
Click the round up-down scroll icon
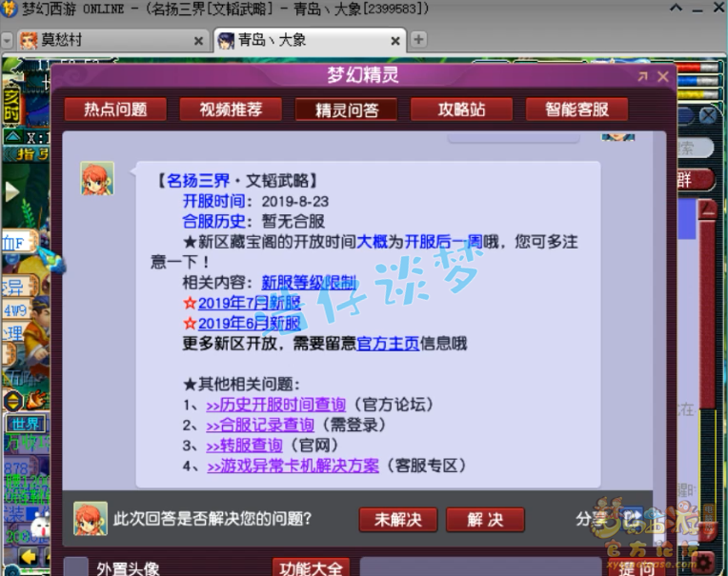pyautogui.click(x=13, y=401)
